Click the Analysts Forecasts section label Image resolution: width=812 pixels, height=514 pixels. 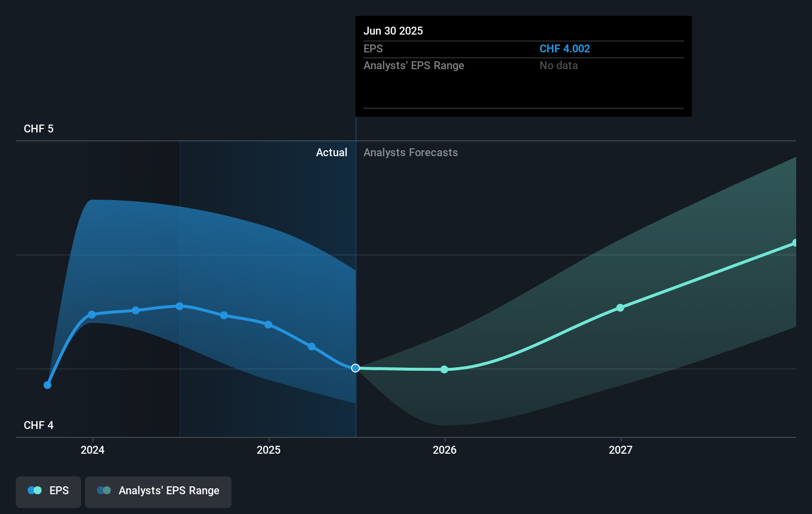click(x=410, y=153)
